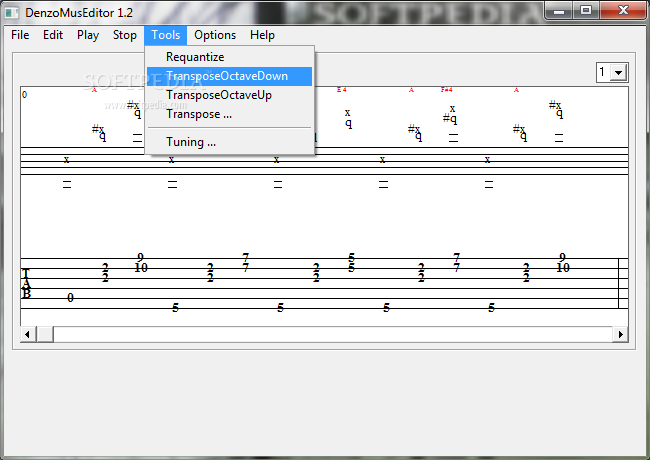The height and width of the screenshot is (460, 650).
Task: Click the TAB clef label
Action: [x=26, y=283]
